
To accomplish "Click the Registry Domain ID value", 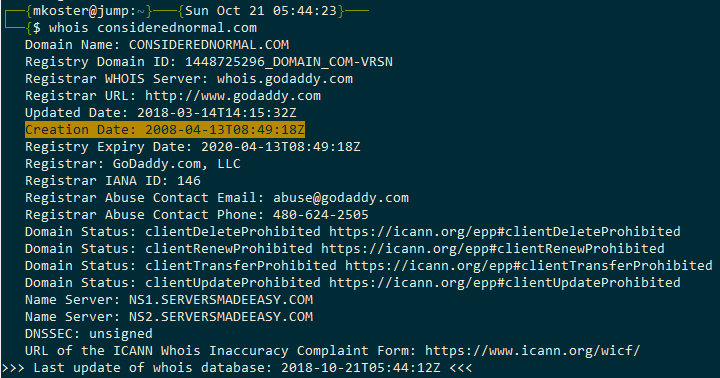I will pyautogui.click(x=289, y=62).
